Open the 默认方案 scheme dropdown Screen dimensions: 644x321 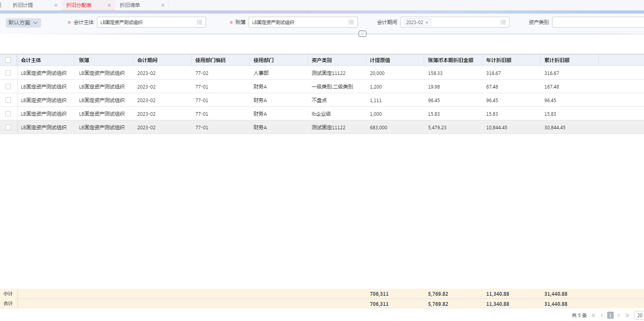23,23
